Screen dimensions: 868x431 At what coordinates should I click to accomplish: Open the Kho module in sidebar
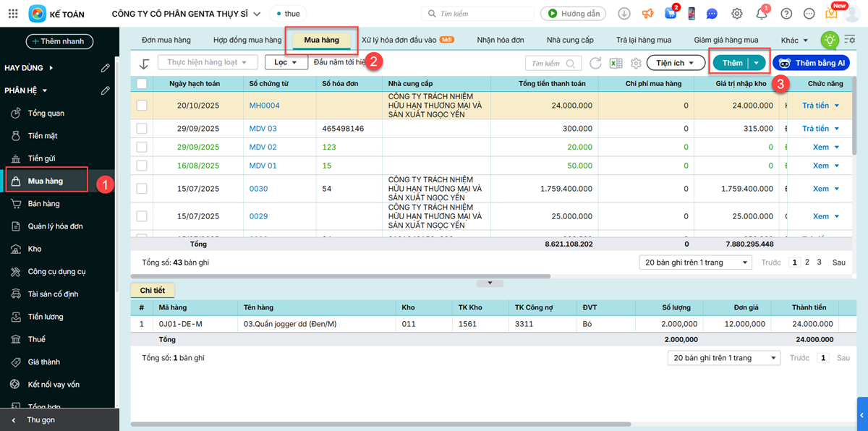35,249
